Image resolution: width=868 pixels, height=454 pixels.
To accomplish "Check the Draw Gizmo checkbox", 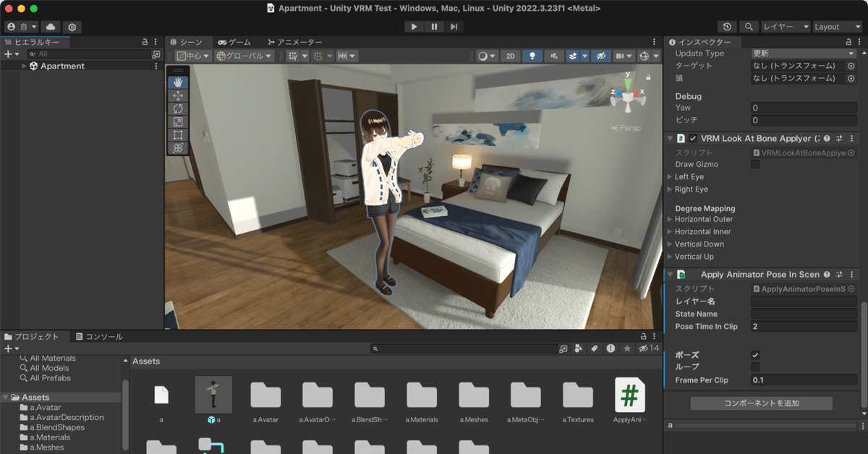I will (x=755, y=164).
